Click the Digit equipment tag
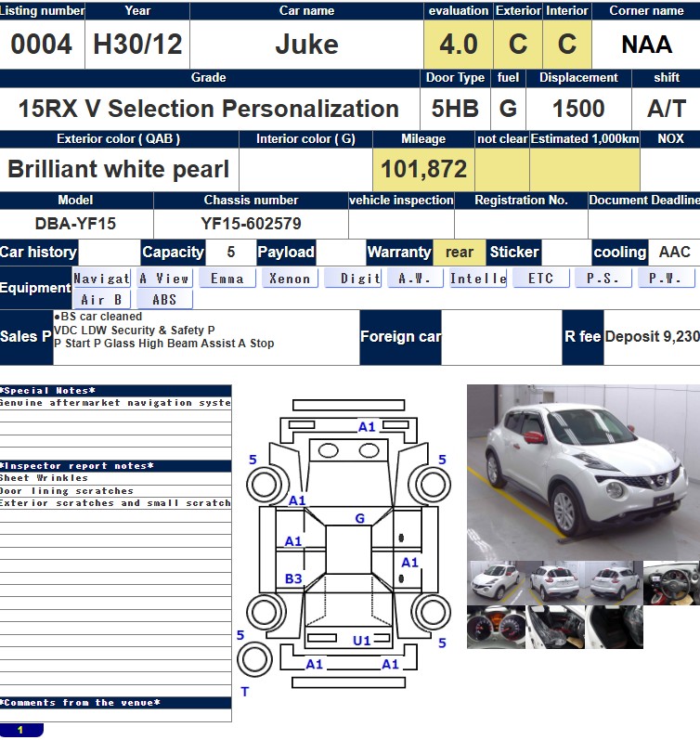 tap(353, 279)
